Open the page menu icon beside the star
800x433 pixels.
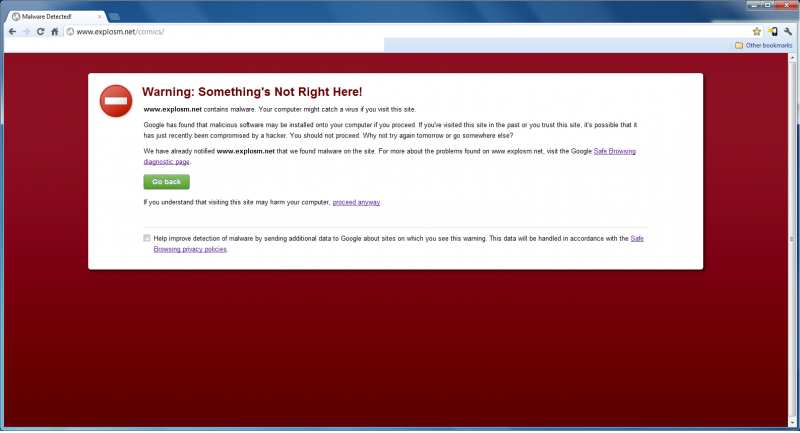773,32
